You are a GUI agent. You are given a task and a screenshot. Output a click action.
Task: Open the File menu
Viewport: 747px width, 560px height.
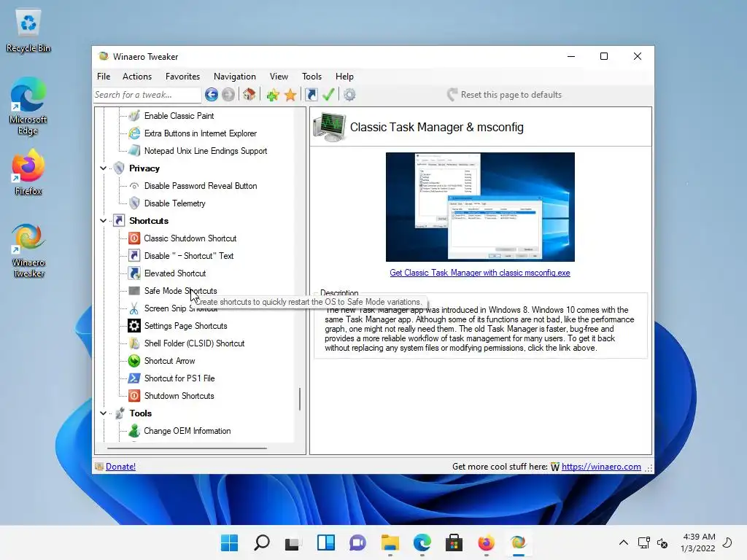point(104,76)
